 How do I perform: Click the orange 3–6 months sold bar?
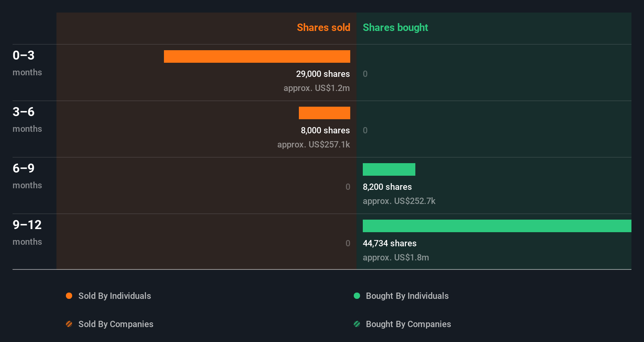pyautogui.click(x=324, y=113)
